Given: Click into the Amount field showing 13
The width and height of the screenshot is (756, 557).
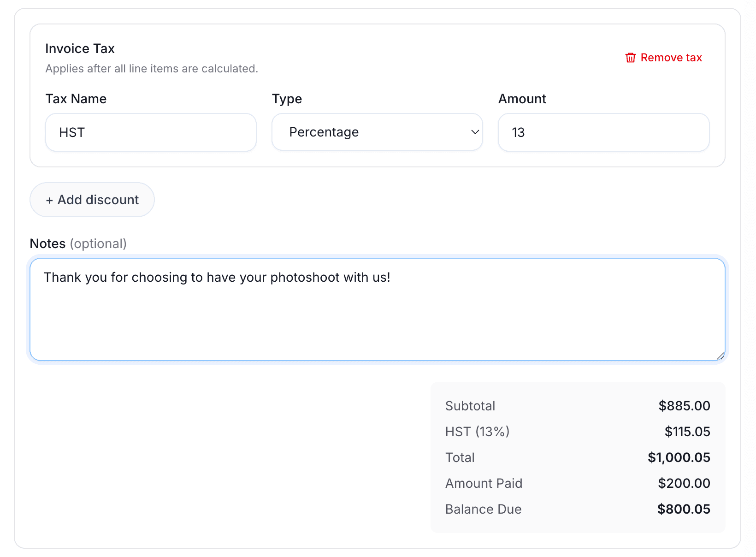Looking at the screenshot, I should click(603, 133).
